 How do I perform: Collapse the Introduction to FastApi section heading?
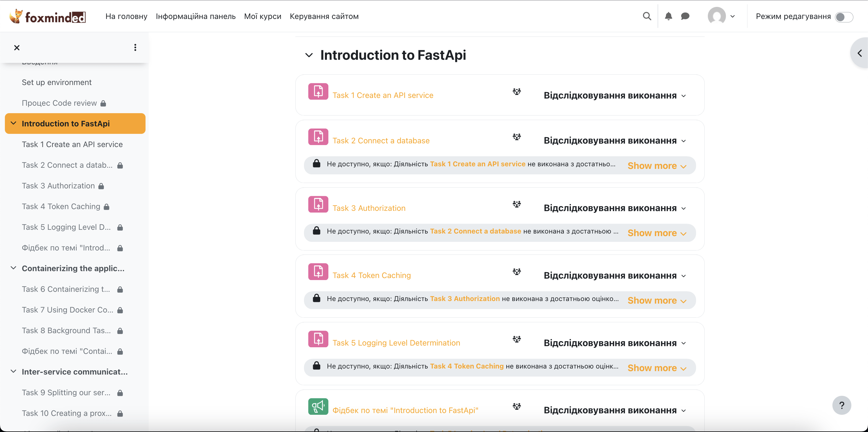(x=309, y=55)
